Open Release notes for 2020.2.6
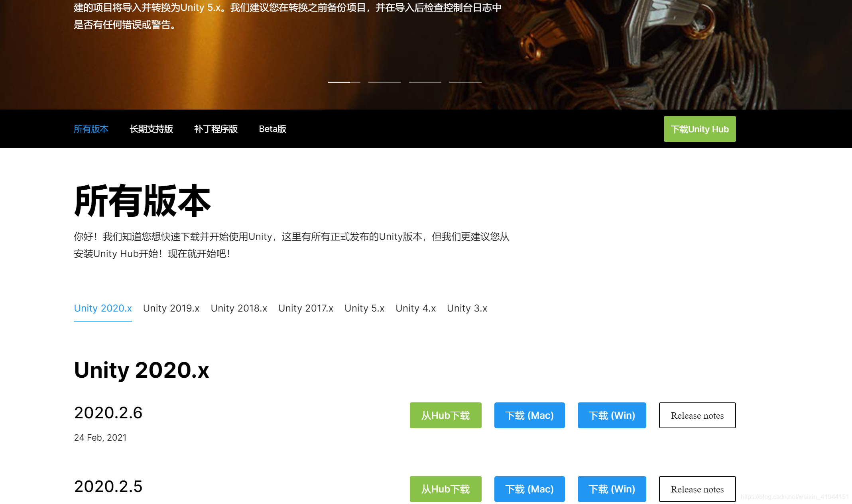Image resolution: width=852 pixels, height=504 pixels. (697, 416)
